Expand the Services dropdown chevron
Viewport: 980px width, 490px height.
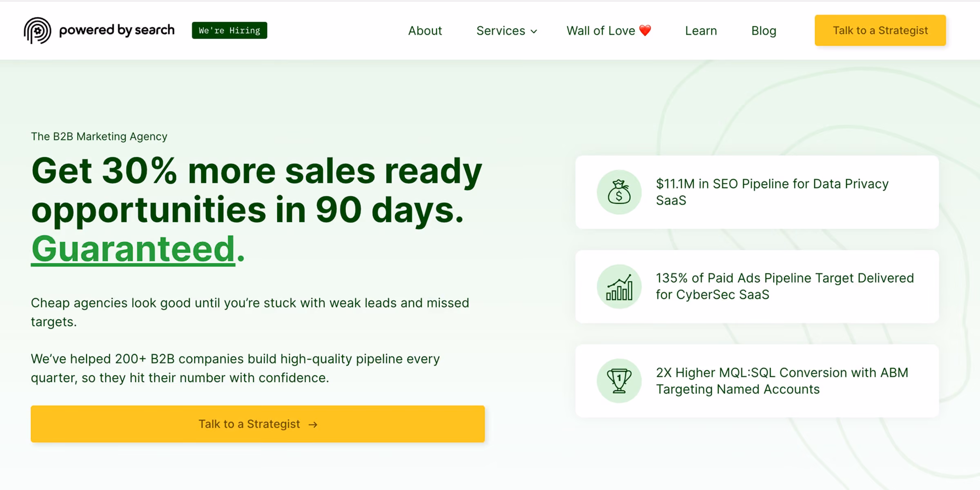point(534,31)
